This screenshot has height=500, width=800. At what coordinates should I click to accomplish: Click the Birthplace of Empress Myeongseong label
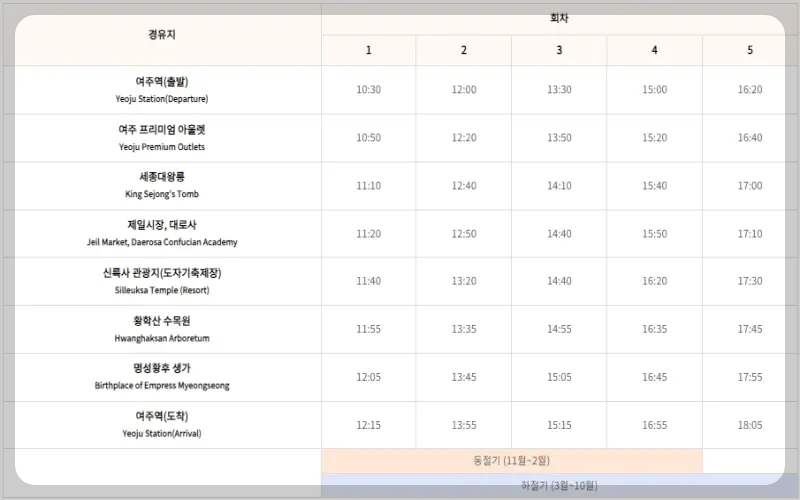[162, 377]
